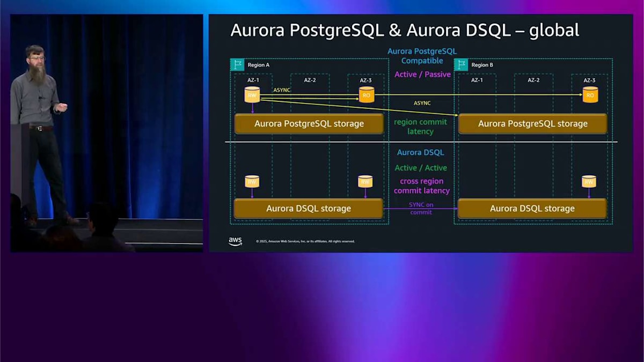Click the 'Aurora PostgreSQL Compatible' heading
This screenshot has height=362, width=644.
pos(422,56)
